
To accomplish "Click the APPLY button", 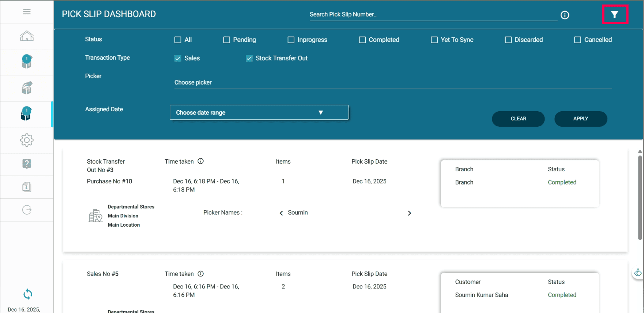I will click(x=580, y=119).
